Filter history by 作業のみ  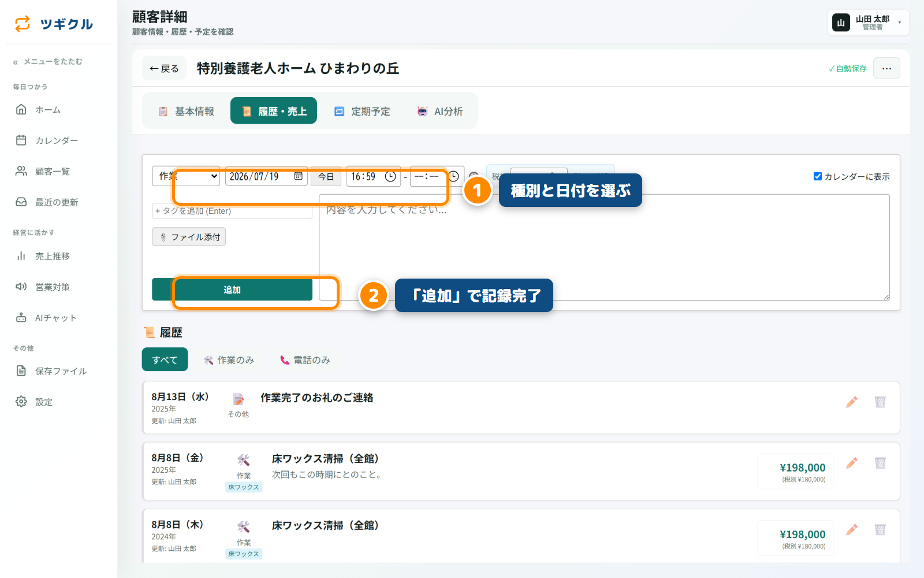(229, 360)
